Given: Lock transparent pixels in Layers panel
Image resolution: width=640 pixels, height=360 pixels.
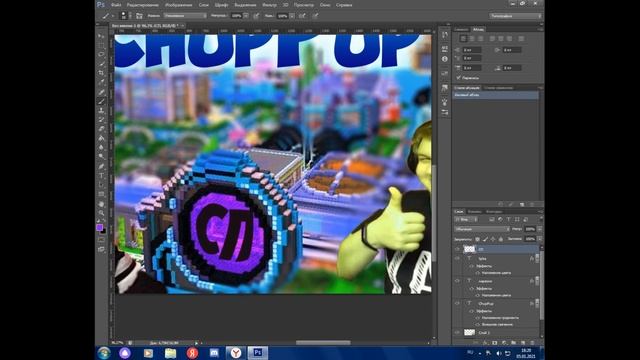Looking at the screenshot, I should (x=478, y=239).
